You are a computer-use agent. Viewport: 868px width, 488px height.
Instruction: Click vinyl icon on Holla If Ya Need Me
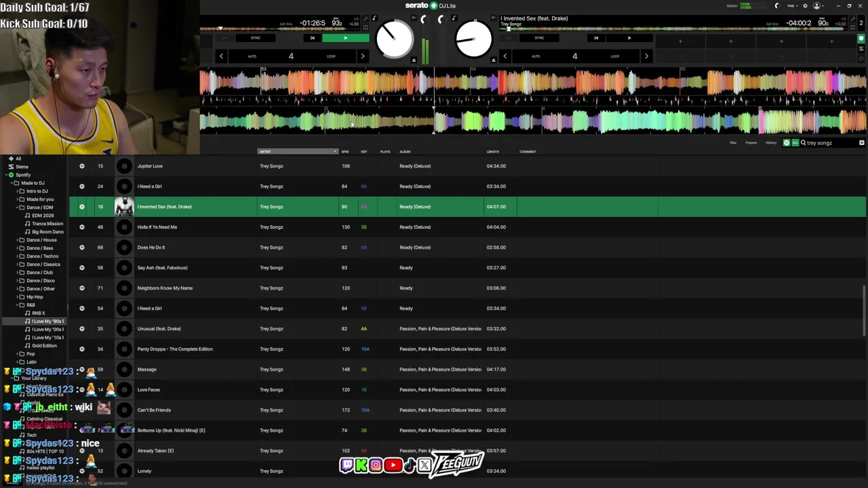tap(124, 227)
